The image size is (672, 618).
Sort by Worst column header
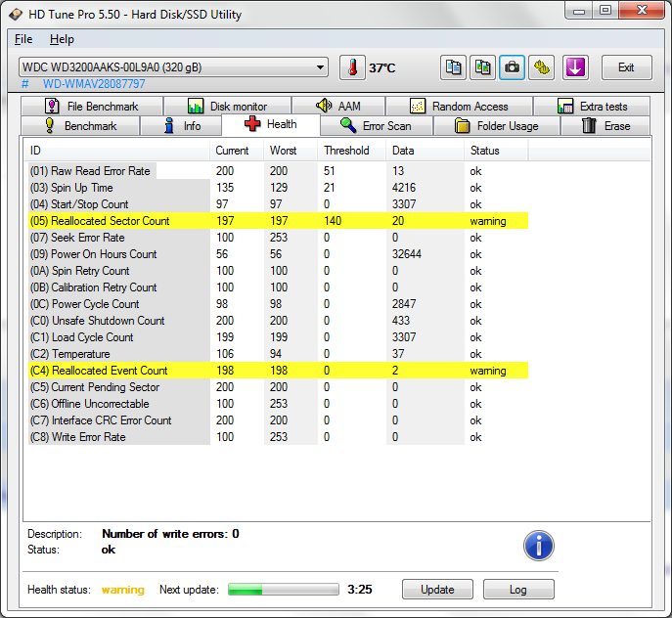pyautogui.click(x=291, y=151)
